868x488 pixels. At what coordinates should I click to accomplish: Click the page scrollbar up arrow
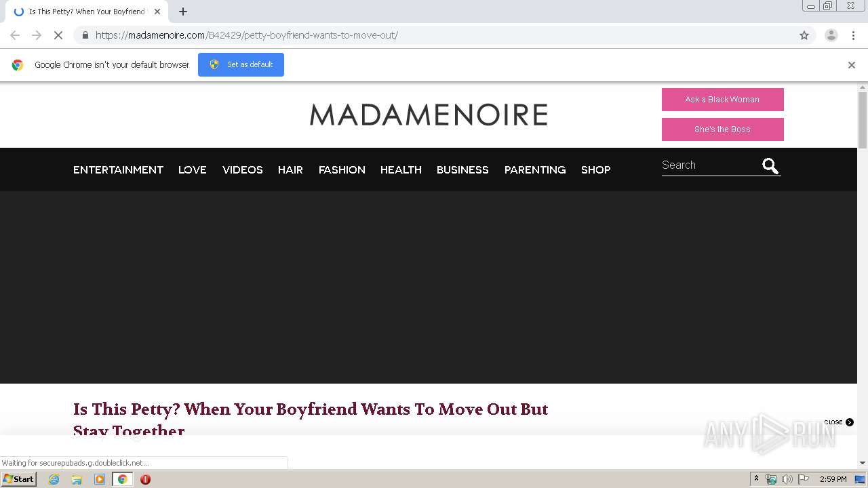click(863, 87)
